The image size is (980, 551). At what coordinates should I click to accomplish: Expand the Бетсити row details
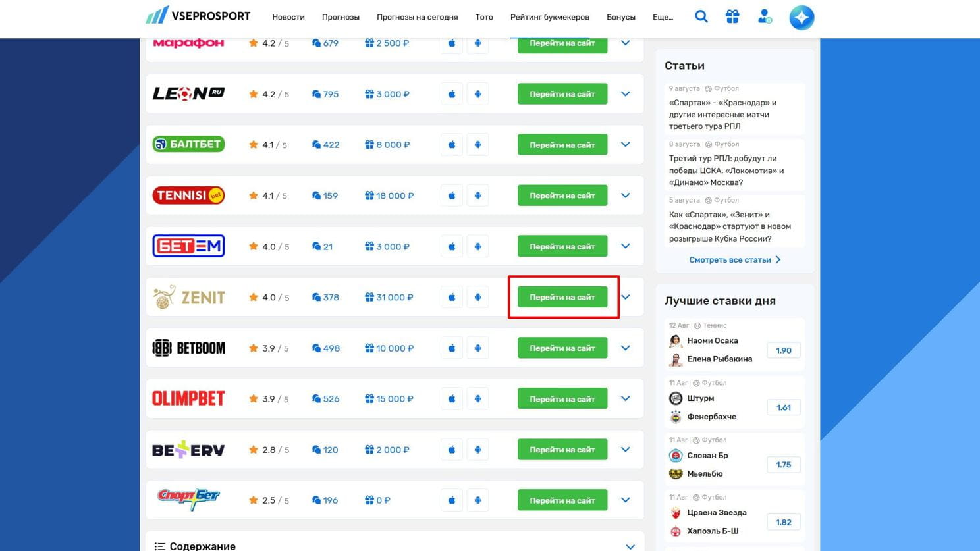pyautogui.click(x=626, y=246)
